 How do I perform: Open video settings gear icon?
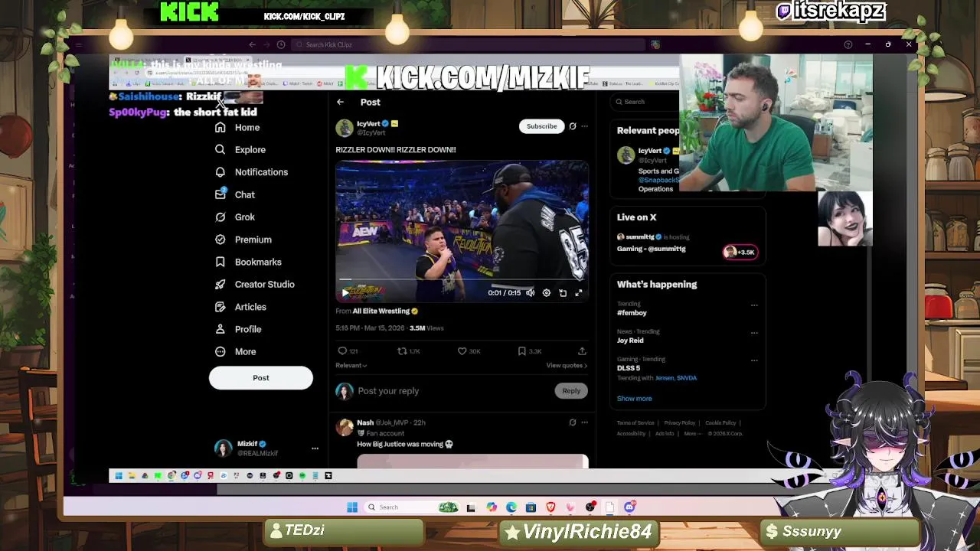546,292
